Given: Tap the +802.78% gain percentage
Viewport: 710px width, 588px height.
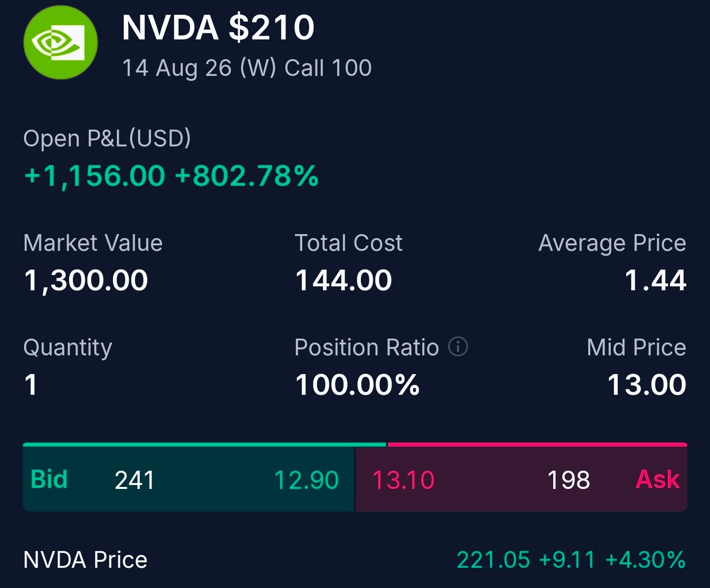Looking at the screenshot, I should tap(247, 176).
